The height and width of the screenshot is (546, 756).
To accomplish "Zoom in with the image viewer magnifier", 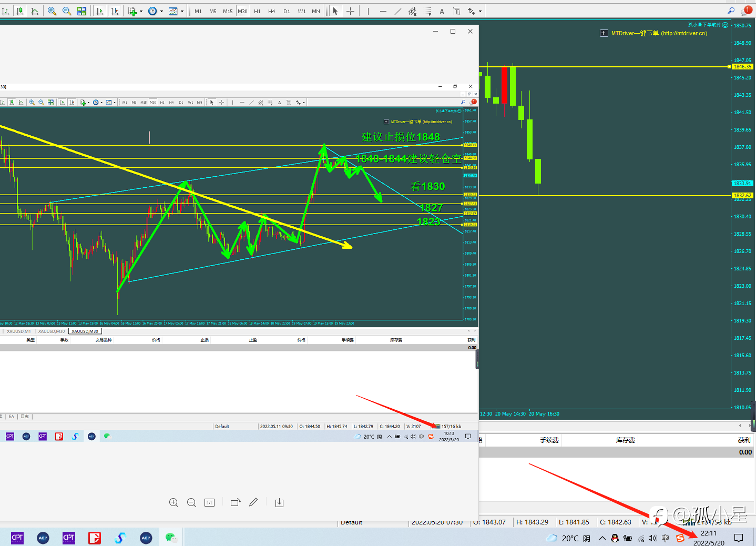I will coord(173,503).
